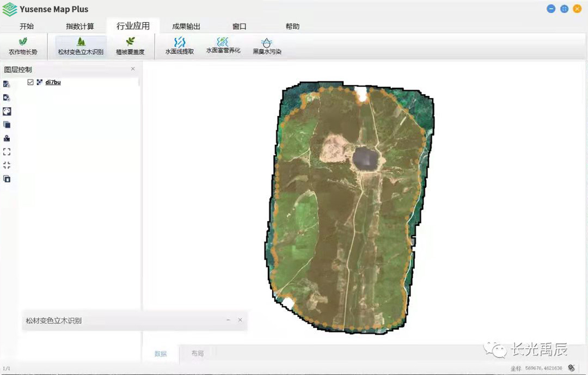Click the collapse brackets sidebar icon
This screenshot has width=588, height=375.
pos(7,165)
